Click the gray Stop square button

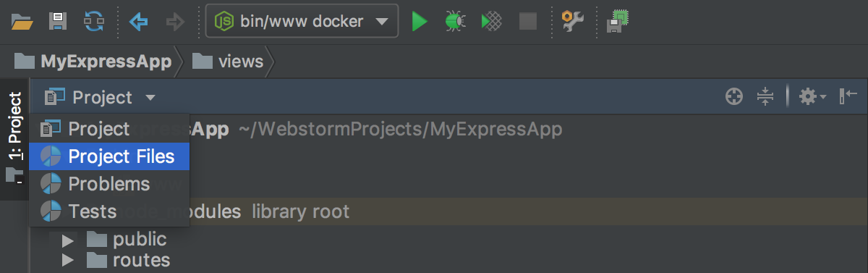click(528, 22)
